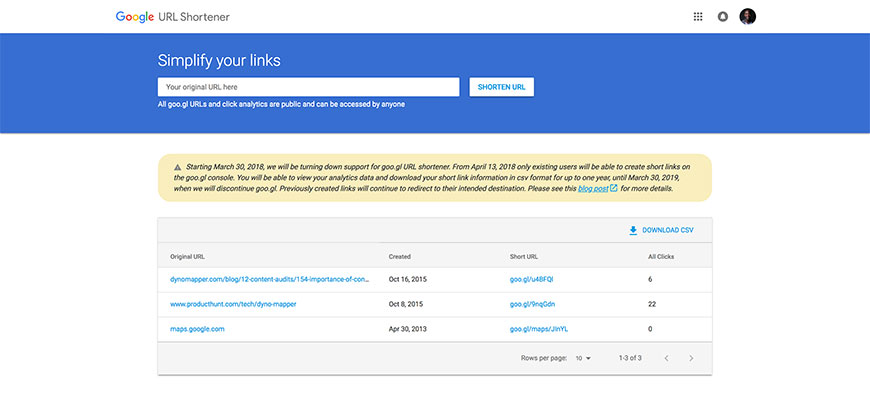Focus the original URL input field
870x396 pixels.
(308, 87)
